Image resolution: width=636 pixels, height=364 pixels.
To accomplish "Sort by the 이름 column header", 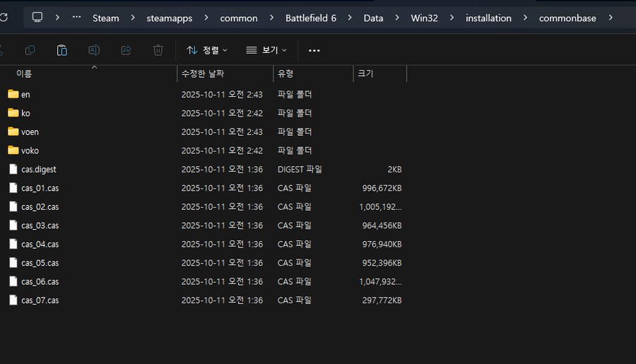I will point(24,74).
